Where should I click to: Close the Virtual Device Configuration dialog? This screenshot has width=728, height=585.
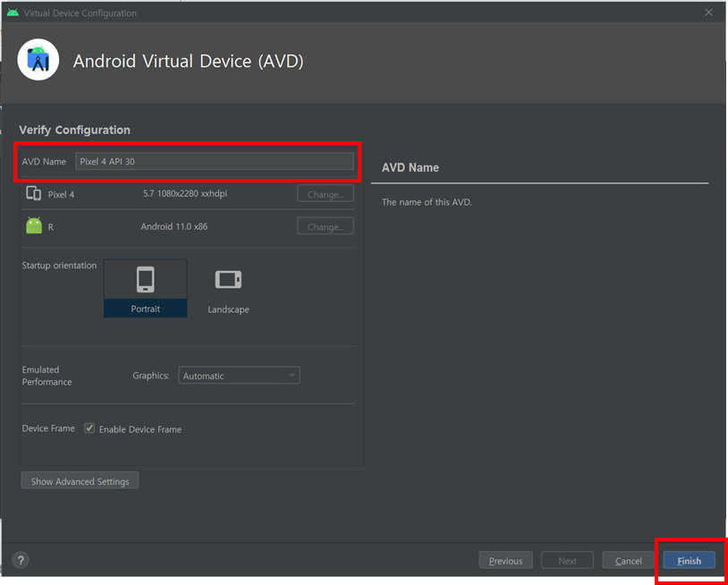(708, 13)
